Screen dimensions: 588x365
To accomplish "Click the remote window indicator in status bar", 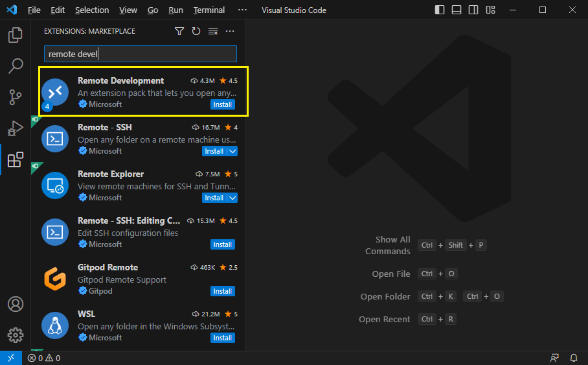I will (11, 358).
